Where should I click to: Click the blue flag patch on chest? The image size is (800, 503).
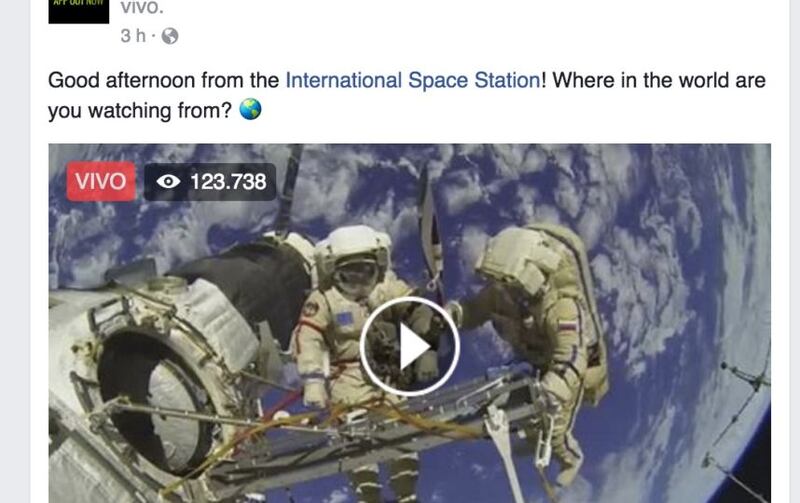click(345, 318)
